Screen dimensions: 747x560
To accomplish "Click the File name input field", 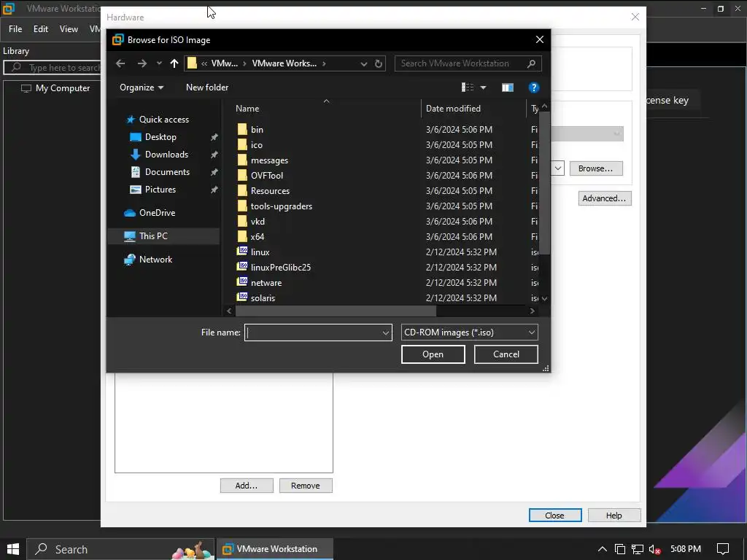I will click(x=314, y=332).
